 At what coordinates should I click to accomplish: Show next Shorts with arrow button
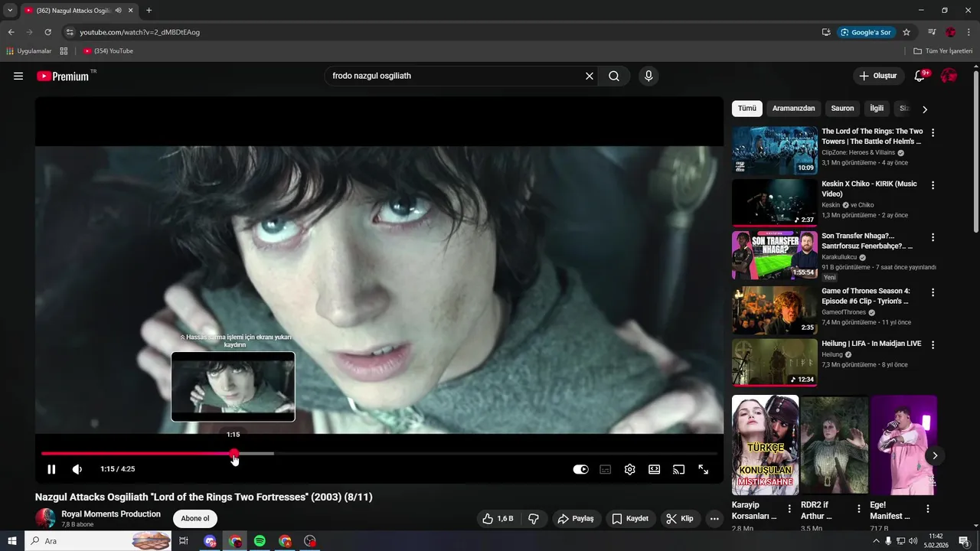[x=935, y=456]
